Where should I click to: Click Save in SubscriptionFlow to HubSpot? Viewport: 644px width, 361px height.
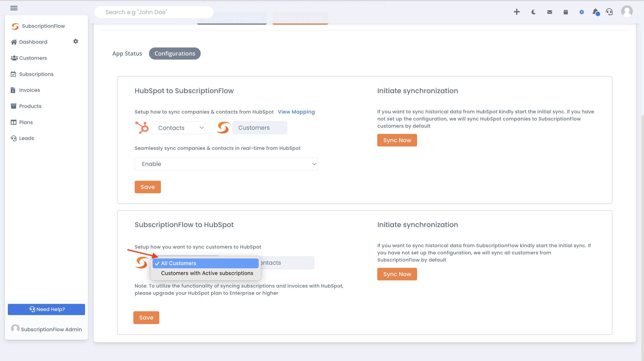pos(146,318)
